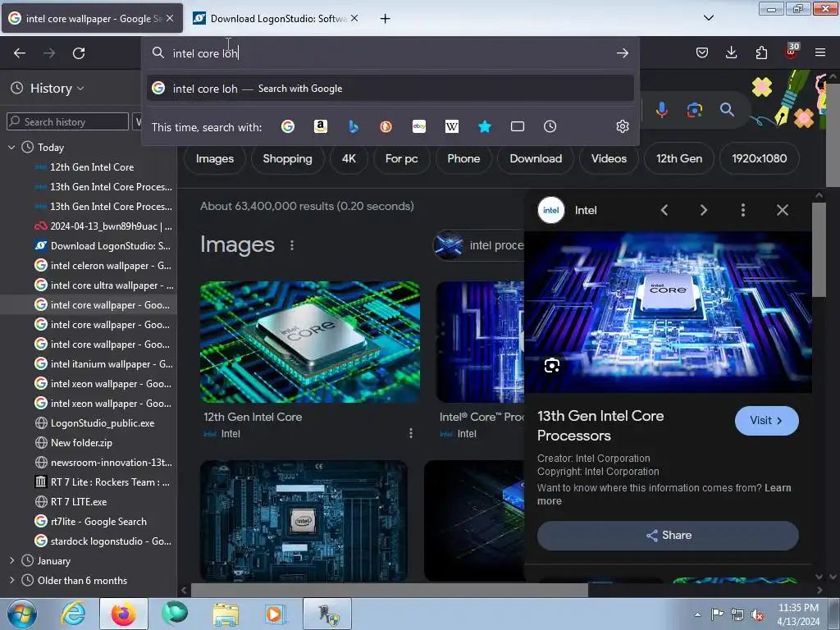The height and width of the screenshot is (630, 840).
Task: Click the uBlock extension icon with badge 30
Action: click(x=792, y=52)
